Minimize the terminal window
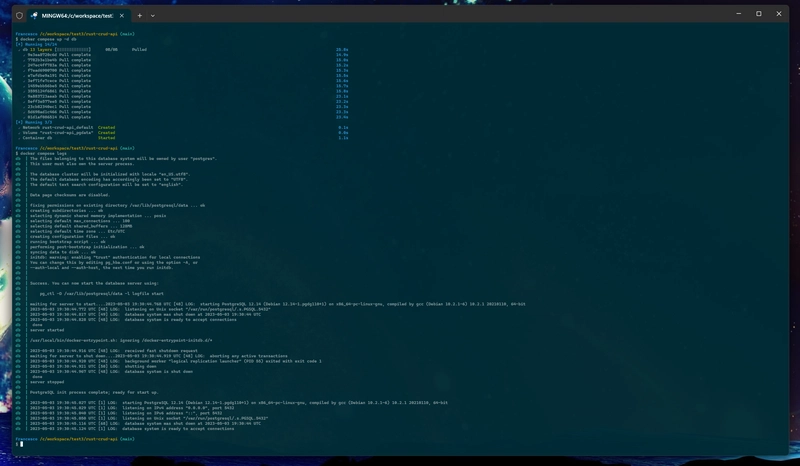The width and height of the screenshot is (800, 466). click(738, 14)
